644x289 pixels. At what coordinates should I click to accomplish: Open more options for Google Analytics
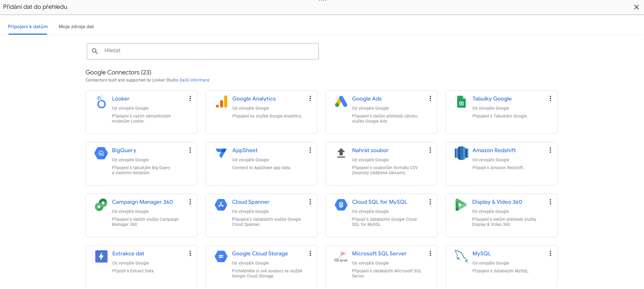tap(310, 98)
